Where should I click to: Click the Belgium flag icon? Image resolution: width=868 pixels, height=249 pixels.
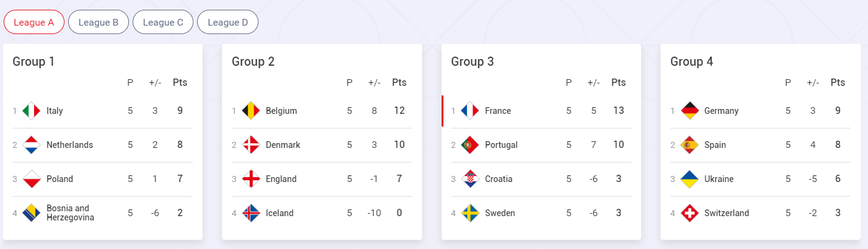pos(251,111)
